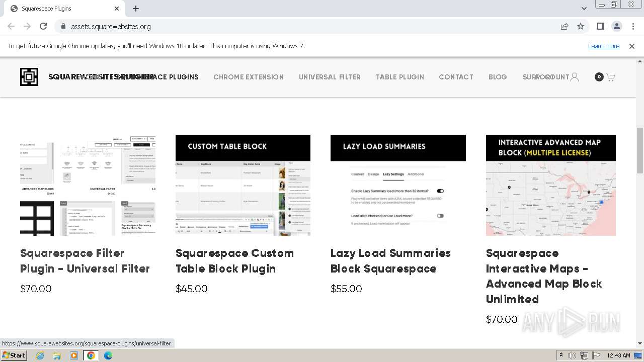Click the page vertical scrollbar thumb
This screenshot has height=362, width=644.
pos(639,151)
